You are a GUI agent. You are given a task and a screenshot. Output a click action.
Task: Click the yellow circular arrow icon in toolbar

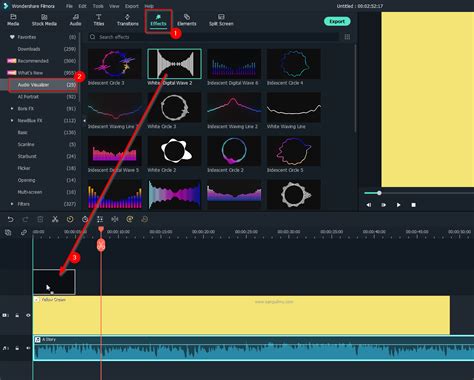[x=130, y=219]
